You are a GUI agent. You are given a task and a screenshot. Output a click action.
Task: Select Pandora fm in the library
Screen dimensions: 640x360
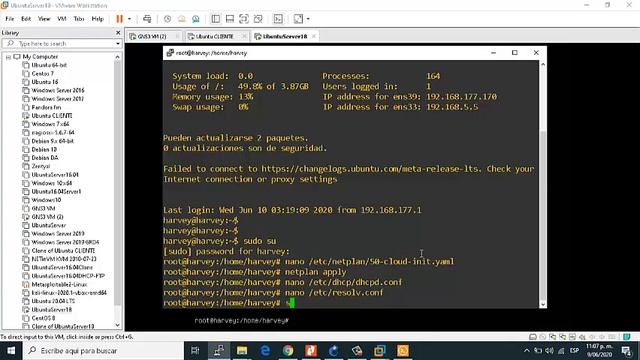(x=46, y=107)
